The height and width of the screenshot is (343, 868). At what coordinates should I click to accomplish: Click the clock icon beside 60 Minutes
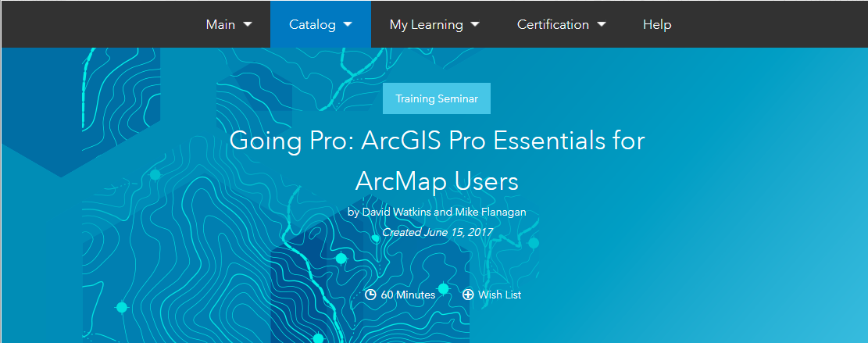pyautogui.click(x=371, y=295)
